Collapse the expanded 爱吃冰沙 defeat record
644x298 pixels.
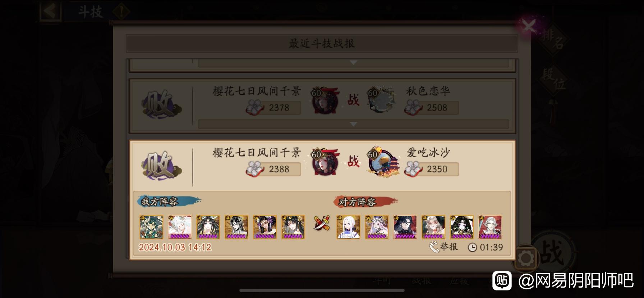322,165
